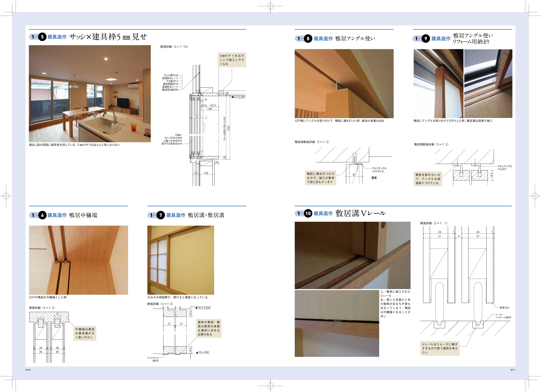Viewport: 541px width, 392px height.
Task: Click the circled number 10 badge
Action: point(308,213)
